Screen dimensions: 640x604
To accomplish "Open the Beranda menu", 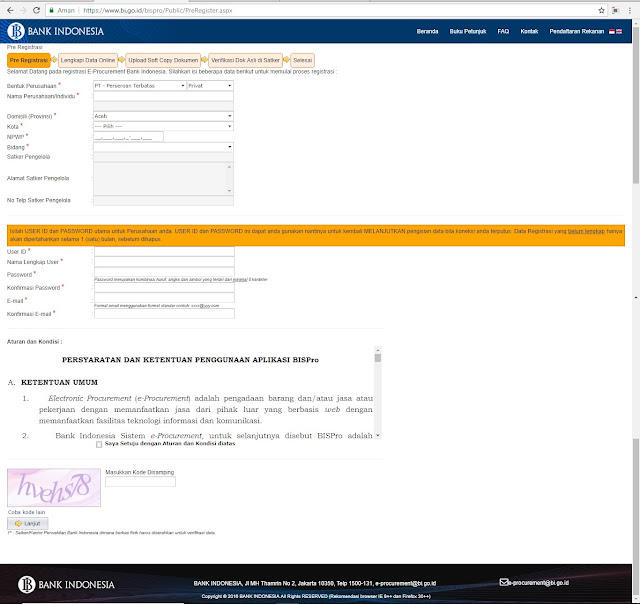I will [x=427, y=31].
